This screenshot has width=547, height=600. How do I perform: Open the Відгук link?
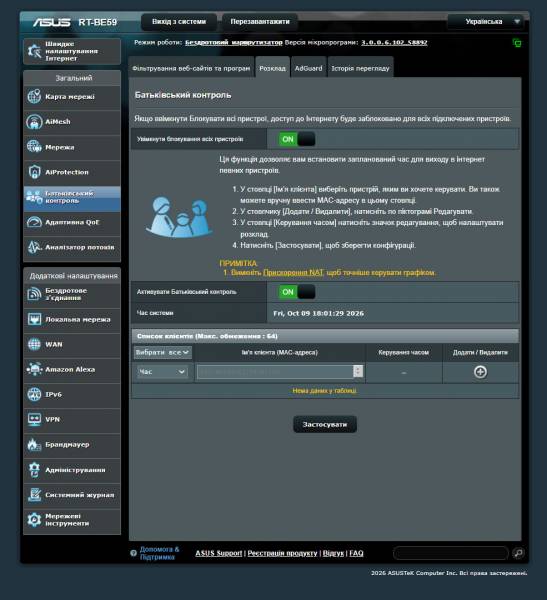[x=333, y=553]
